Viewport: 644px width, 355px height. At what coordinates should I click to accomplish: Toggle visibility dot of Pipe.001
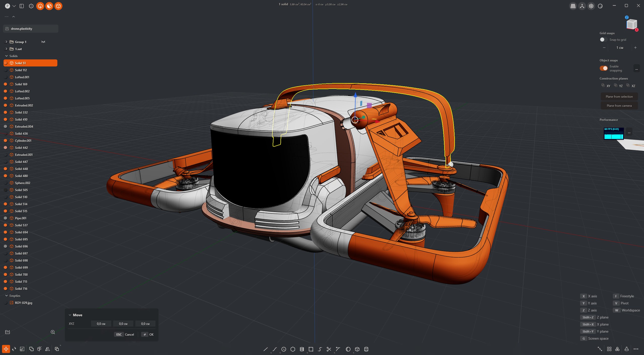tap(6, 218)
